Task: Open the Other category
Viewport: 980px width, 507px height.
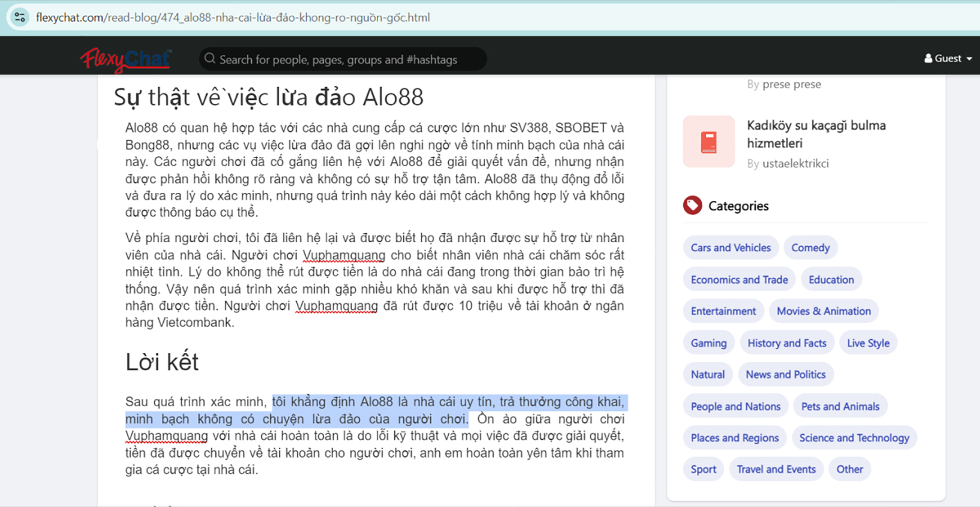Action: [849, 469]
